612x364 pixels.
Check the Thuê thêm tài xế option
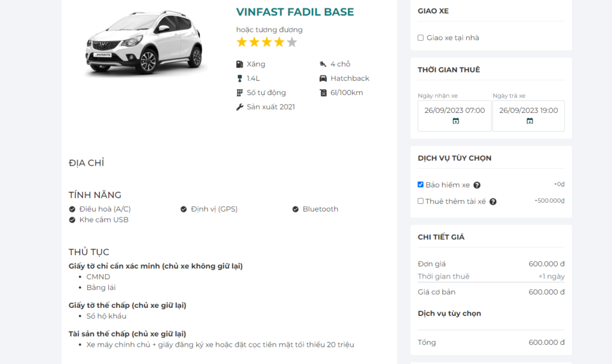(x=421, y=201)
